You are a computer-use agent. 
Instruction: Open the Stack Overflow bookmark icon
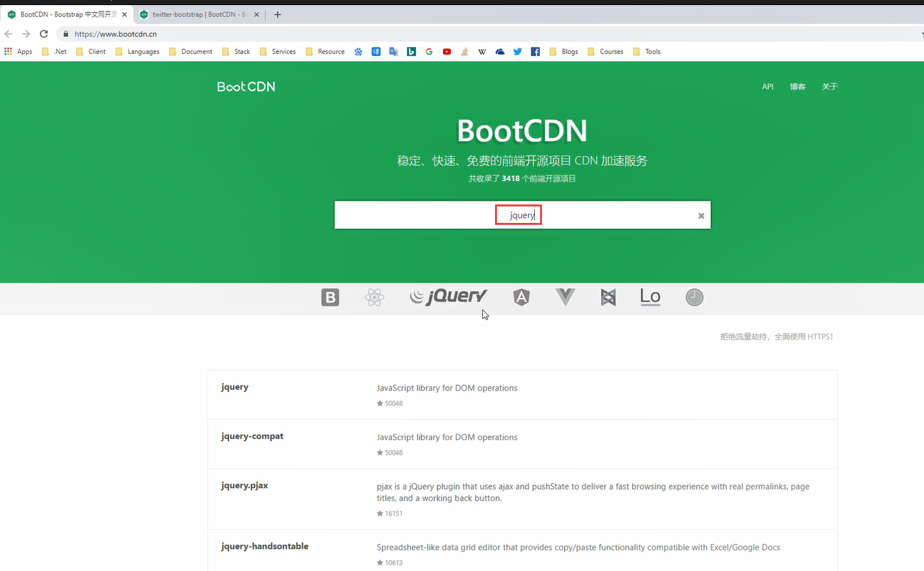click(x=465, y=51)
